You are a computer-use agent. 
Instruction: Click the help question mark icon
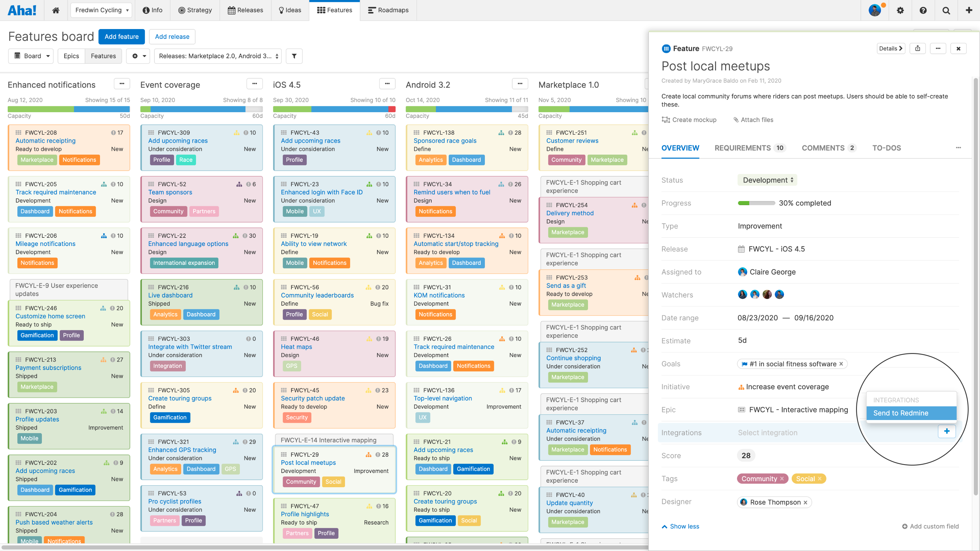pos(923,10)
